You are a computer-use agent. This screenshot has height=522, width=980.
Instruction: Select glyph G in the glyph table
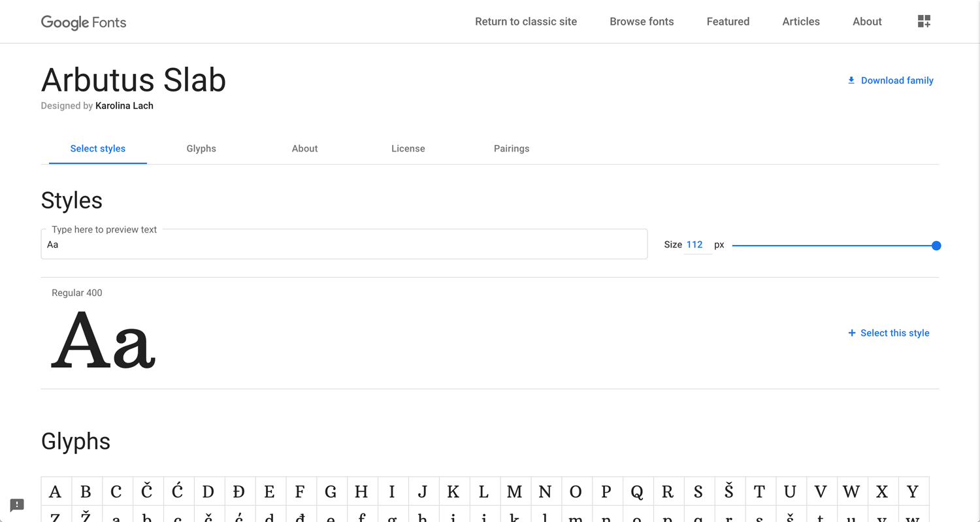332,491
